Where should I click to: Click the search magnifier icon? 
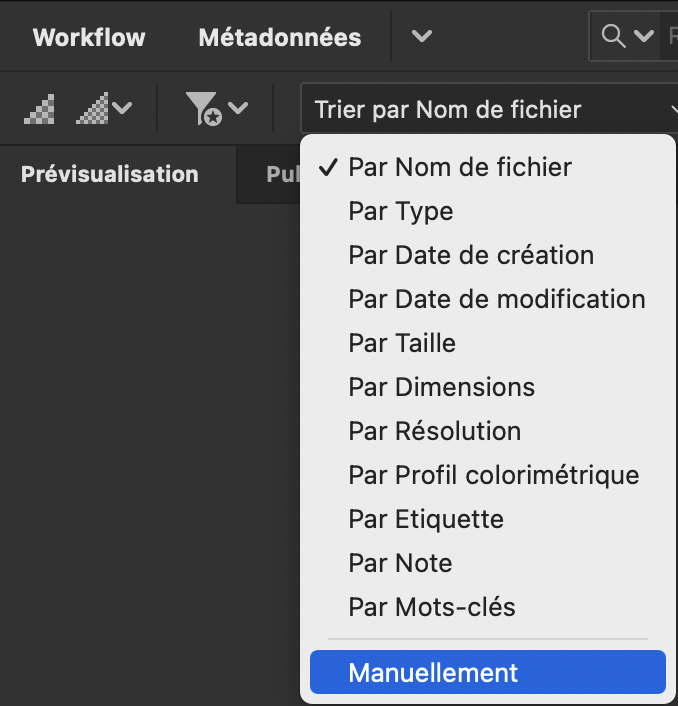click(613, 37)
